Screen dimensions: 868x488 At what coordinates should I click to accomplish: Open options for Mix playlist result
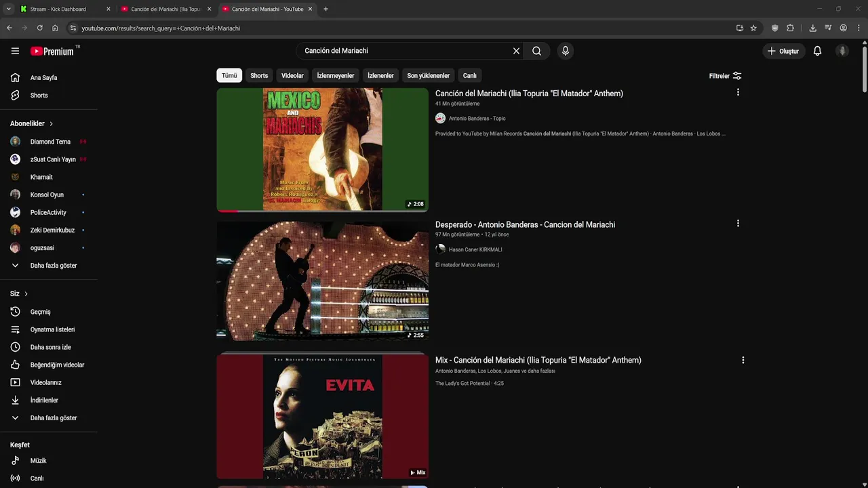(x=743, y=360)
